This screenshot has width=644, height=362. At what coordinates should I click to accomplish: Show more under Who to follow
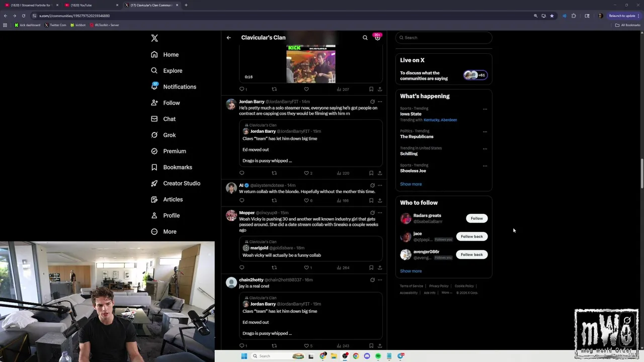[x=411, y=271]
